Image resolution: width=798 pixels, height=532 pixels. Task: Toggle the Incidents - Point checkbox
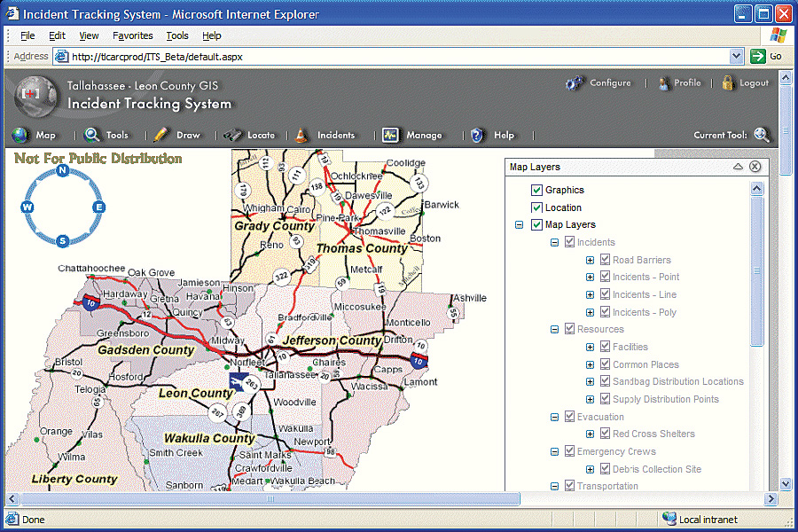pos(605,277)
